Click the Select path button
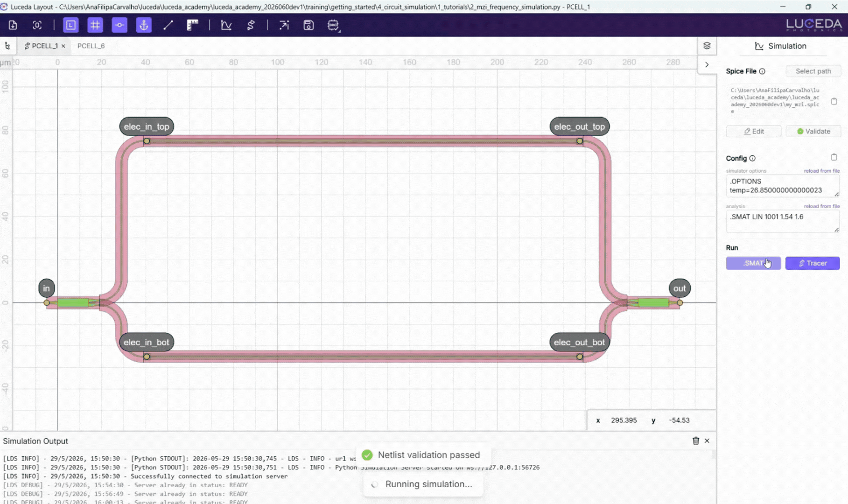This screenshot has width=848, height=504. (813, 71)
